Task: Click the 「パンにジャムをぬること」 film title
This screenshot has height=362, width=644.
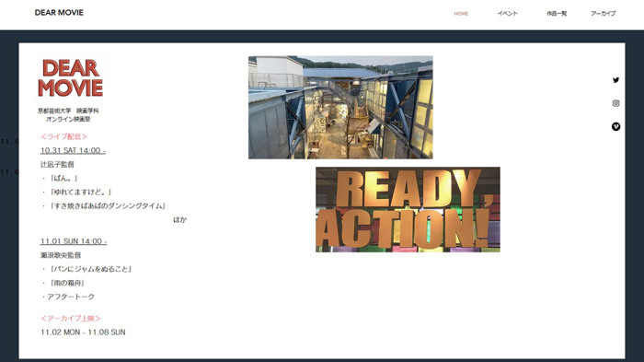Action: tap(90, 269)
